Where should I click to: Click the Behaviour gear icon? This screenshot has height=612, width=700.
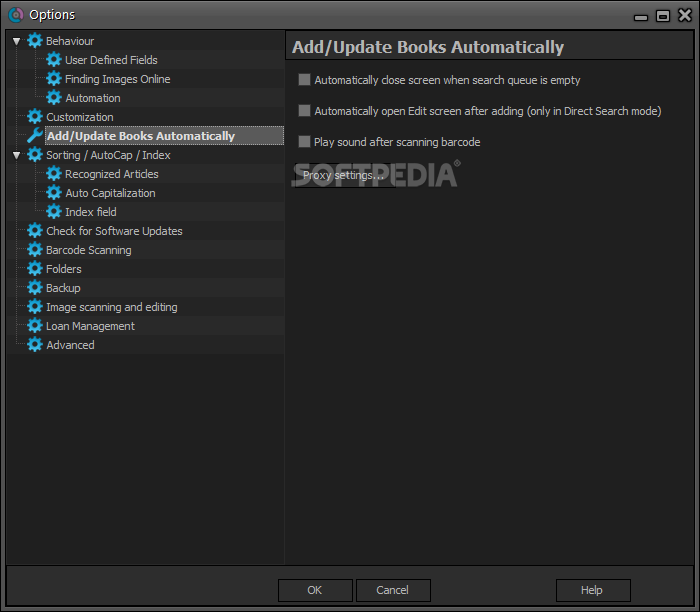(34, 41)
